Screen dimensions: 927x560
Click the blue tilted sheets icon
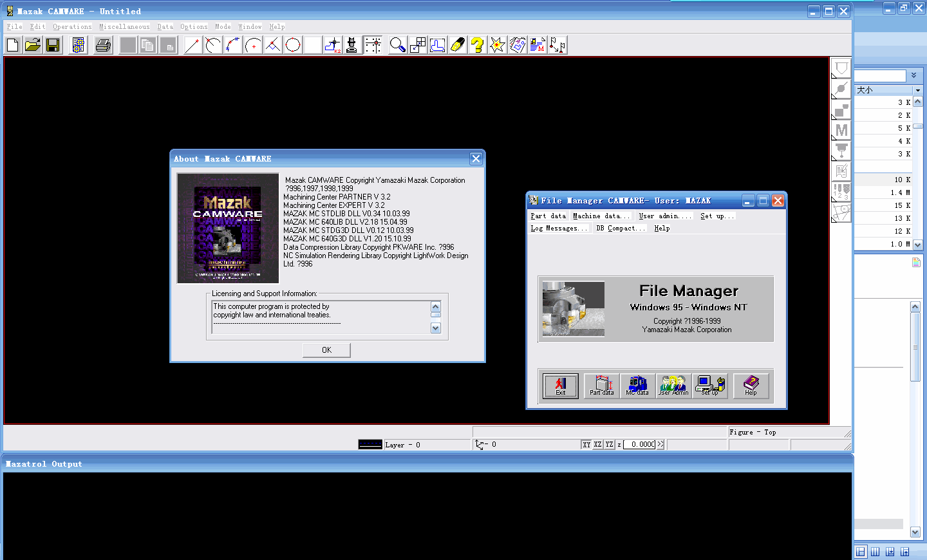[518, 45]
